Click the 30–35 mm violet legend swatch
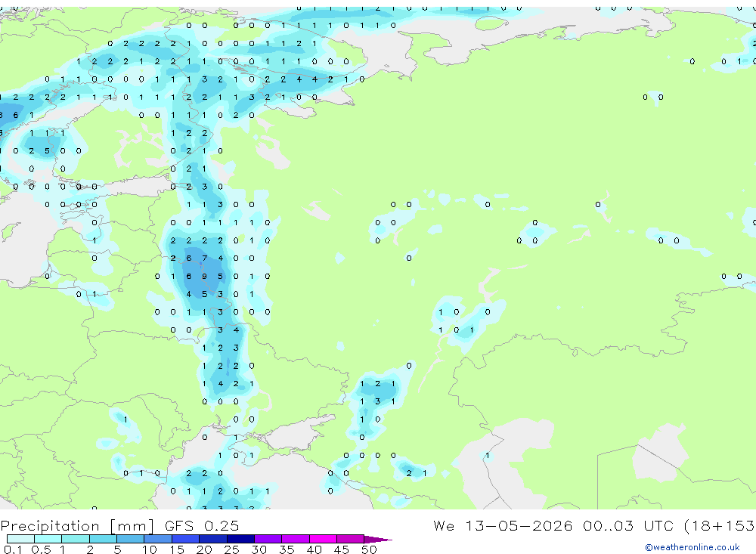 tap(268, 539)
